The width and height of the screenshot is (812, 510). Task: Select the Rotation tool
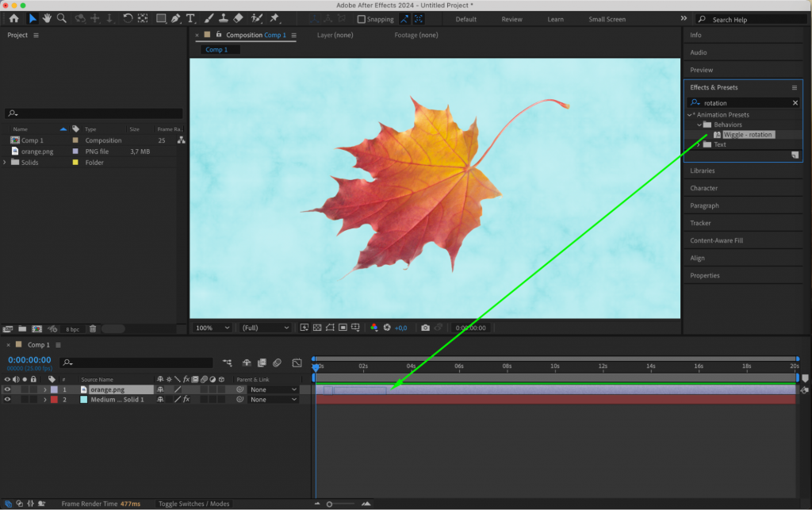click(128, 19)
